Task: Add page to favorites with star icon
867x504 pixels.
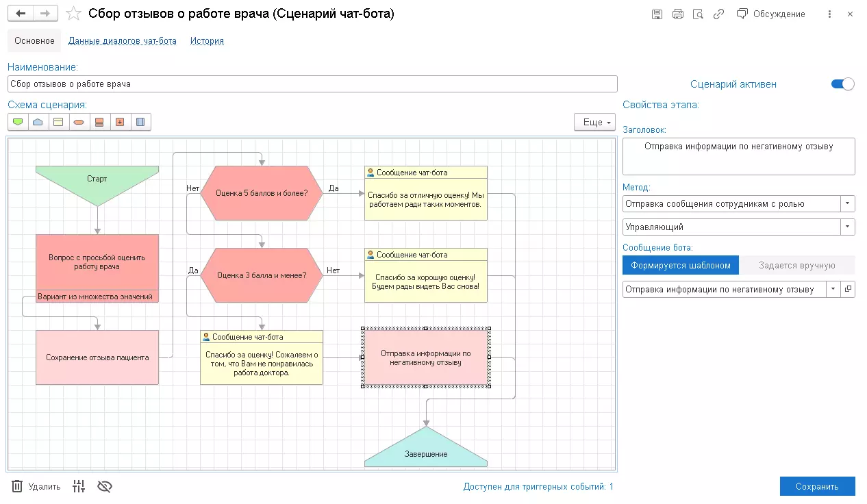Action: click(x=73, y=14)
